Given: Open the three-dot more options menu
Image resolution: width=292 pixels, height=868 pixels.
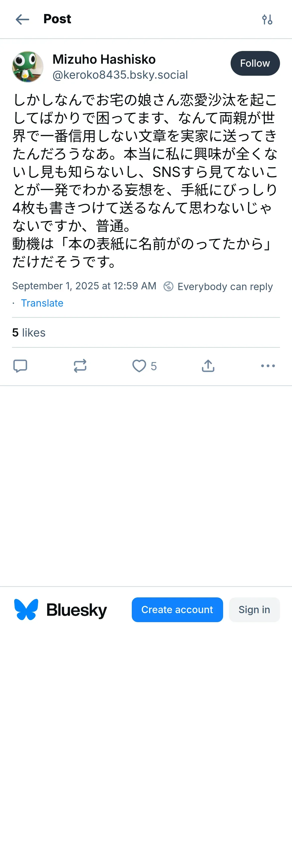Looking at the screenshot, I should click(268, 366).
